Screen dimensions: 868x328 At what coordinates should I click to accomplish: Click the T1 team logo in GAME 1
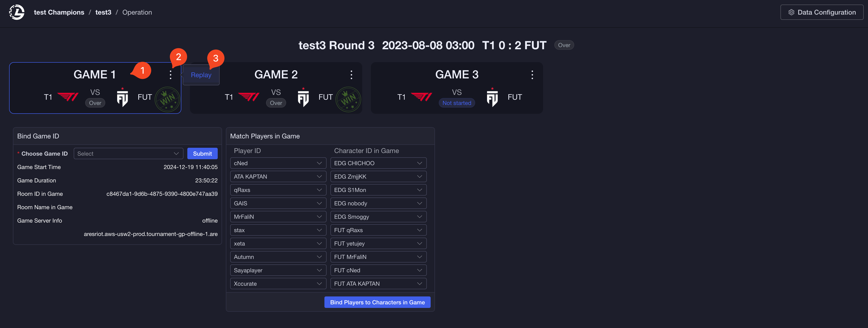tap(68, 97)
